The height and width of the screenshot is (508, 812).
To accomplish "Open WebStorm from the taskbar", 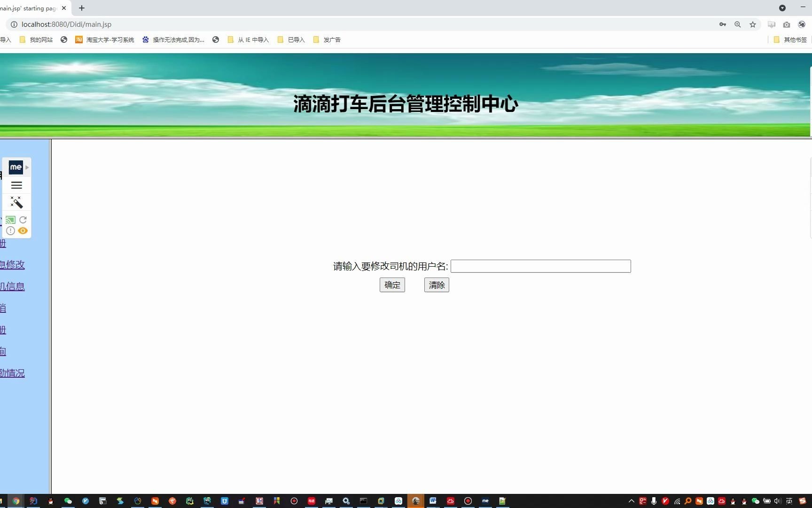I will coord(207,501).
